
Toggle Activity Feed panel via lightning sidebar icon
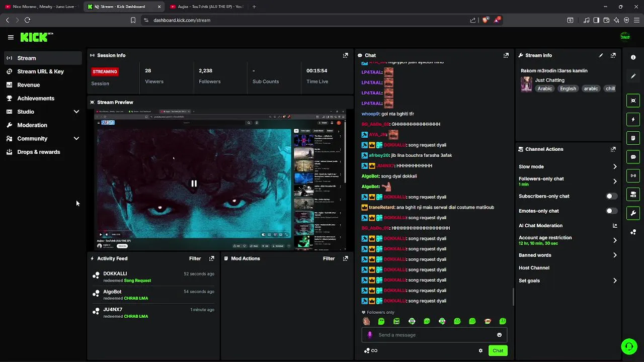(x=633, y=119)
